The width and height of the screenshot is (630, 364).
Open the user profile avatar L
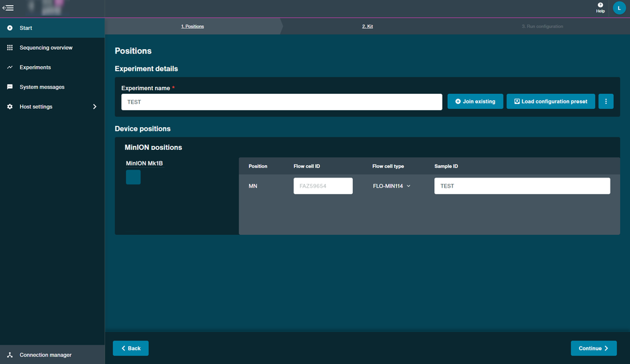[619, 8]
